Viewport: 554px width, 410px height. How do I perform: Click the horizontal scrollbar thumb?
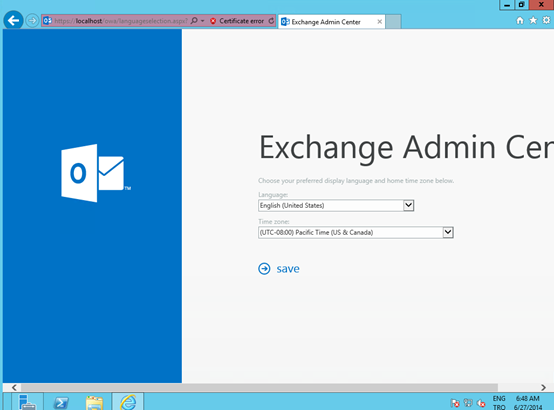click(259, 387)
